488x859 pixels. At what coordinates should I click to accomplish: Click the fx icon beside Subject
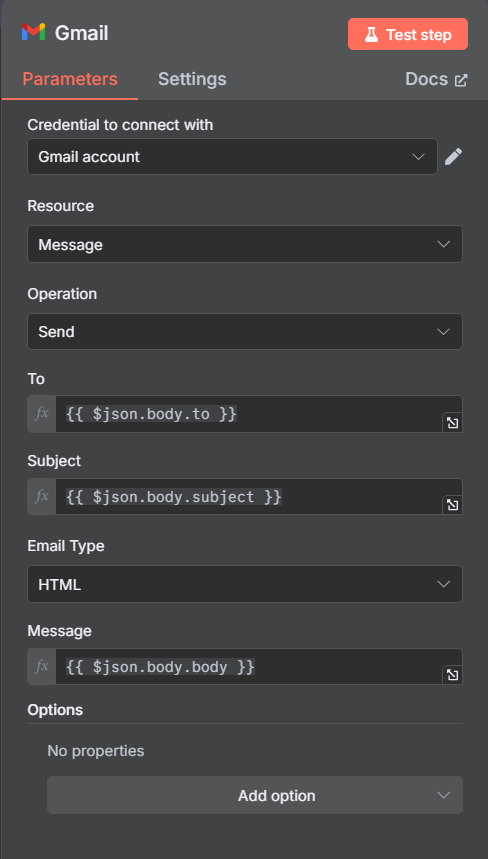pyautogui.click(x=42, y=497)
